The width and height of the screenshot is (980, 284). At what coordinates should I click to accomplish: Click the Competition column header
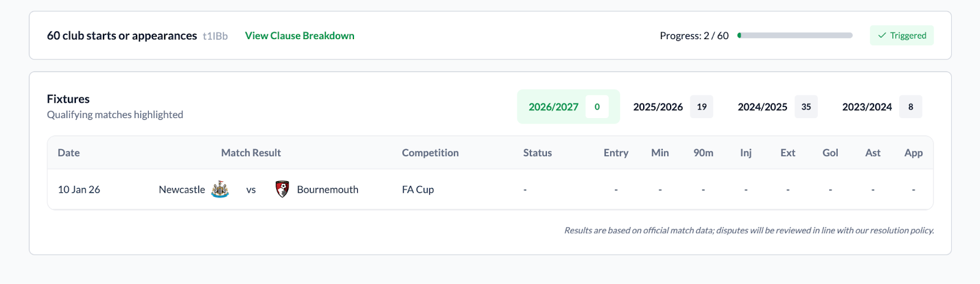click(x=430, y=153)
